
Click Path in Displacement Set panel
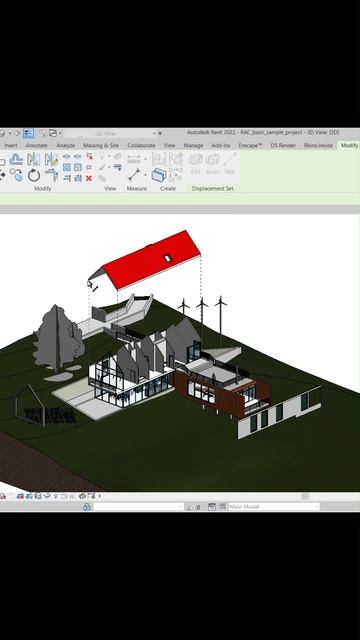point(230,164)
